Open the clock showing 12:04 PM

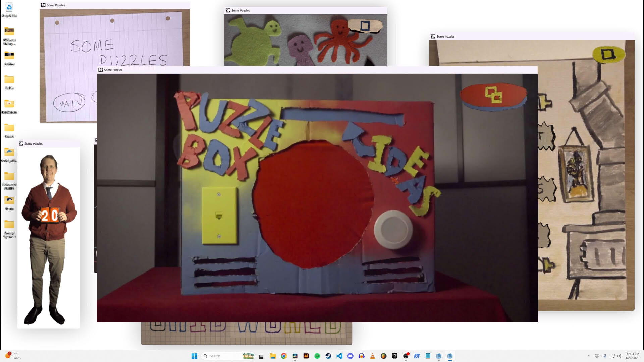(x=633, y=356)
